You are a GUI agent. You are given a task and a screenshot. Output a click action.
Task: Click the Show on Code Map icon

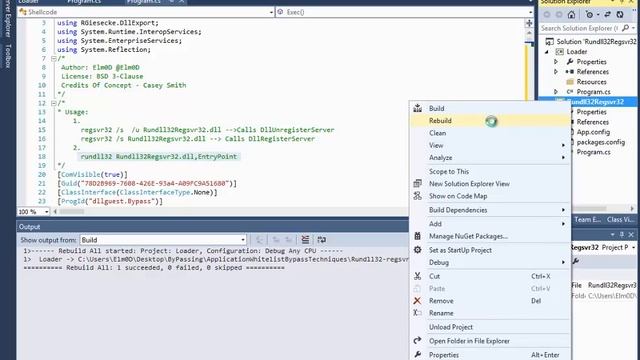pos(417,196)
